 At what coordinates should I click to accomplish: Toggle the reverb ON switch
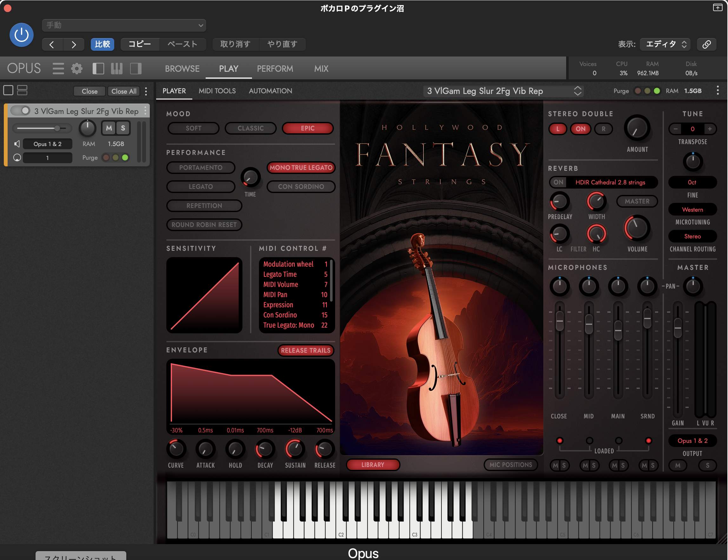pyautogui.click(x=559, y=182)
